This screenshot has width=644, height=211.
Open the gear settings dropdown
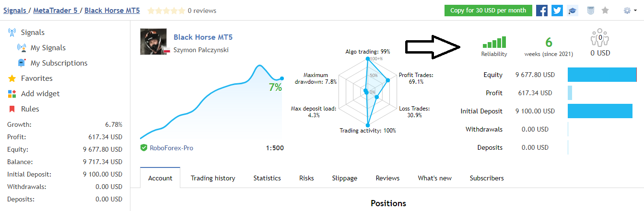tap(630, 11)
